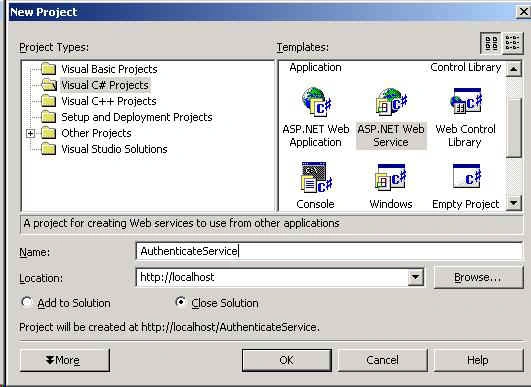Viewport: 531px width, 387px height.
Task: Click the templates scrollbar thumb
Action: 514,128
